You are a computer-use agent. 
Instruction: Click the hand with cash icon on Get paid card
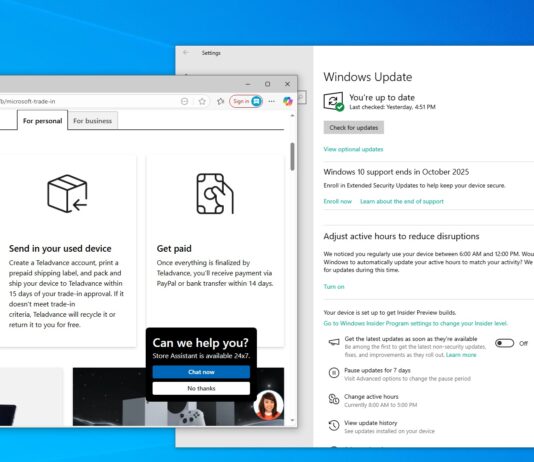[x=215, y=194]
